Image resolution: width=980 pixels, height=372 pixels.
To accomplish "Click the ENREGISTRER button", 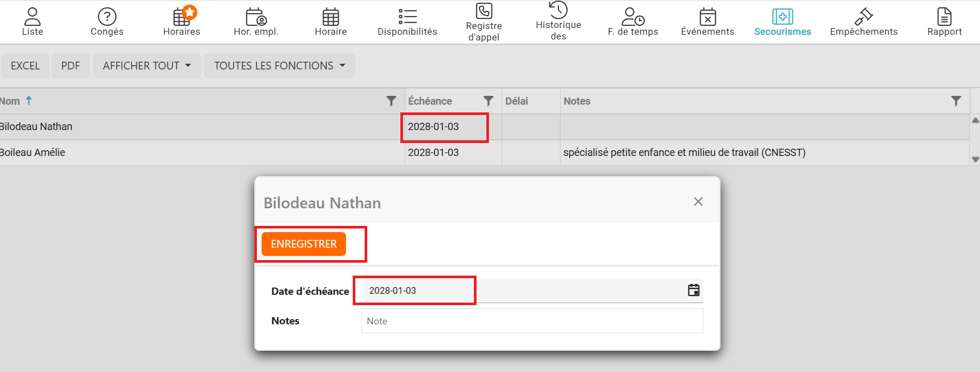I will coord(304,244).
